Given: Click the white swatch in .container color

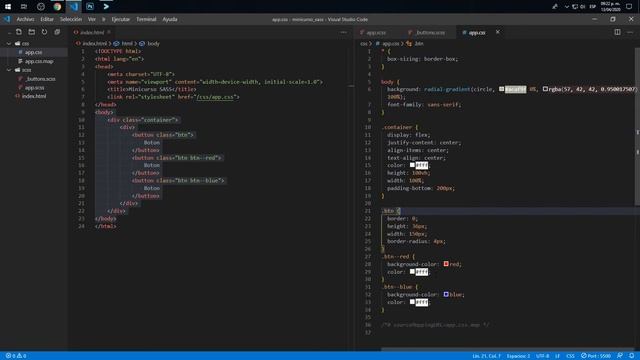Looking at the screenshot, I should (x=412, y=165).
